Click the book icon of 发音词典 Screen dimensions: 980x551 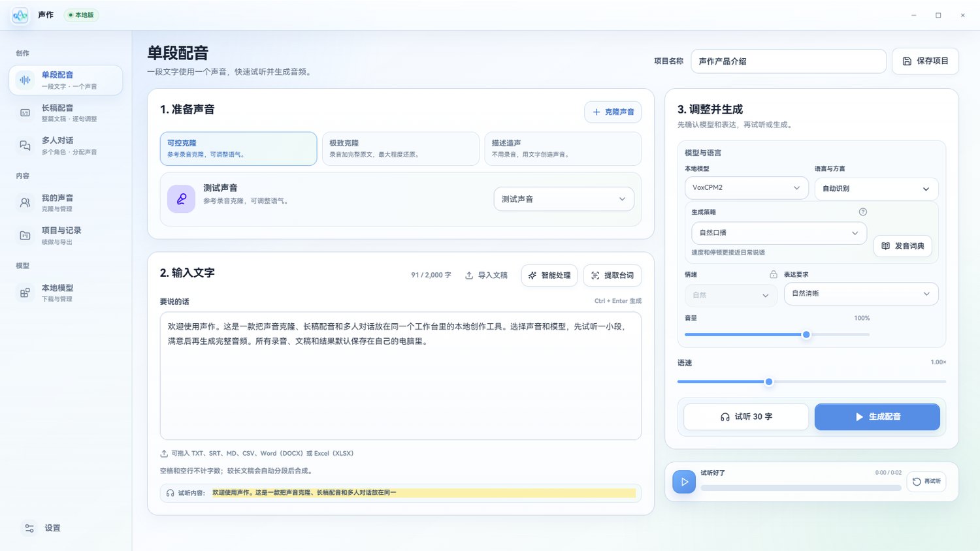[885, 246]
